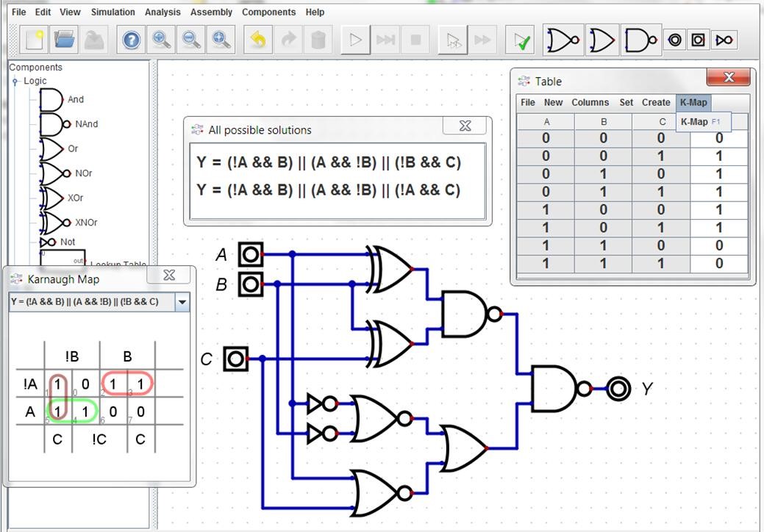
Task: Open the Simulation menu
Action: pos(113,12)
